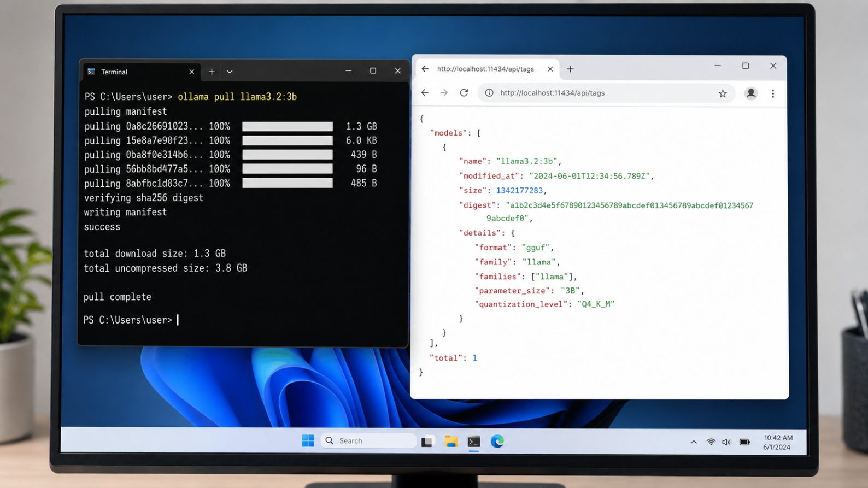
Task: Click the "llama3.2:3b" name value in JSON
Action: pyautogui.click(x=526, y=161)
